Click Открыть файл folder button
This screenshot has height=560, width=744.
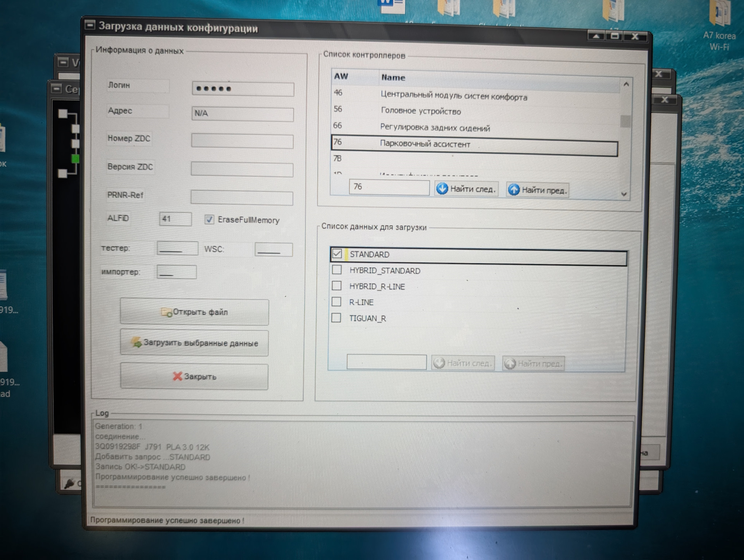[194, 312]
